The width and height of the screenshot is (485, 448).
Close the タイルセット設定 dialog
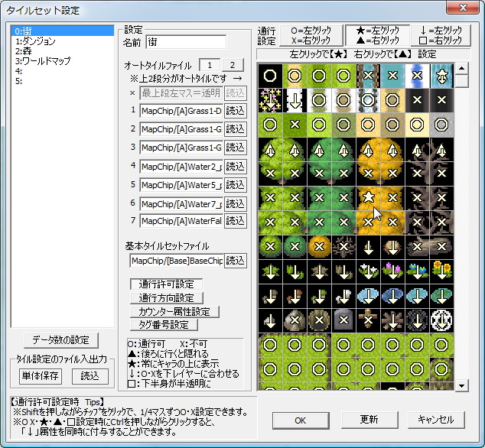(463, 8)
